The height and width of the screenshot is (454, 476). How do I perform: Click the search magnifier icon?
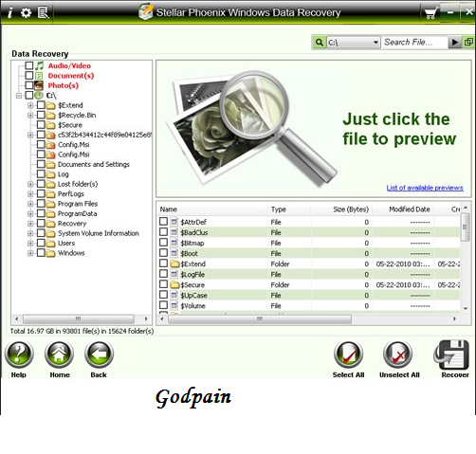click(x=320, y=42)
